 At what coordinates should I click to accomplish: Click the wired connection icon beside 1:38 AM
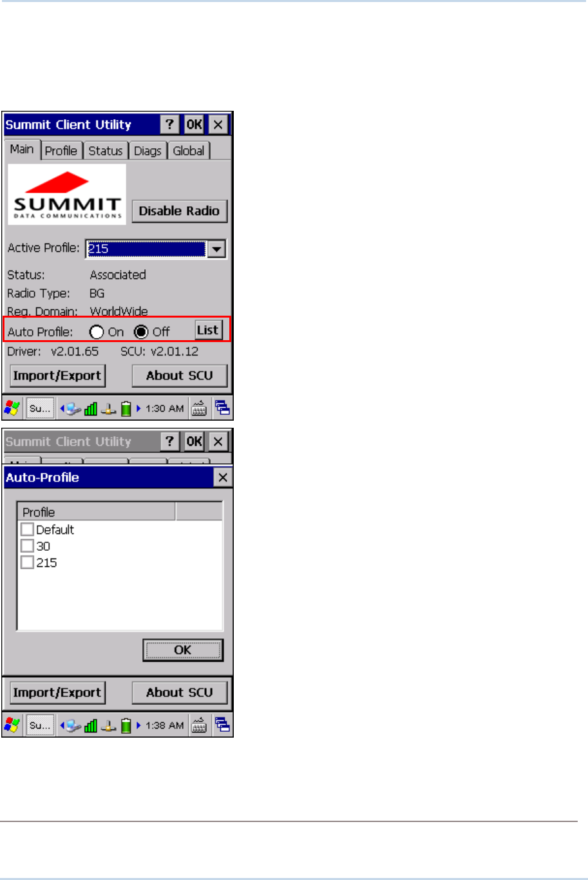[109, 725]
